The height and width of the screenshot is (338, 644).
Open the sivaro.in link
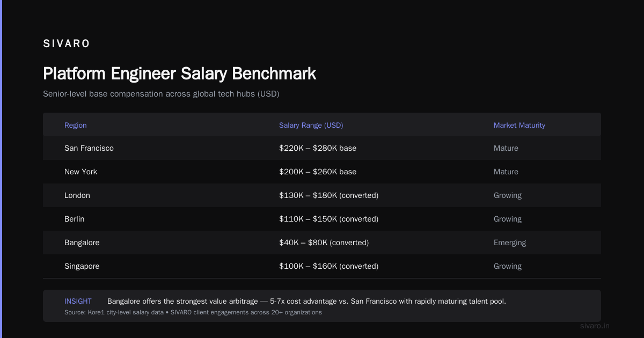[595, 326]
